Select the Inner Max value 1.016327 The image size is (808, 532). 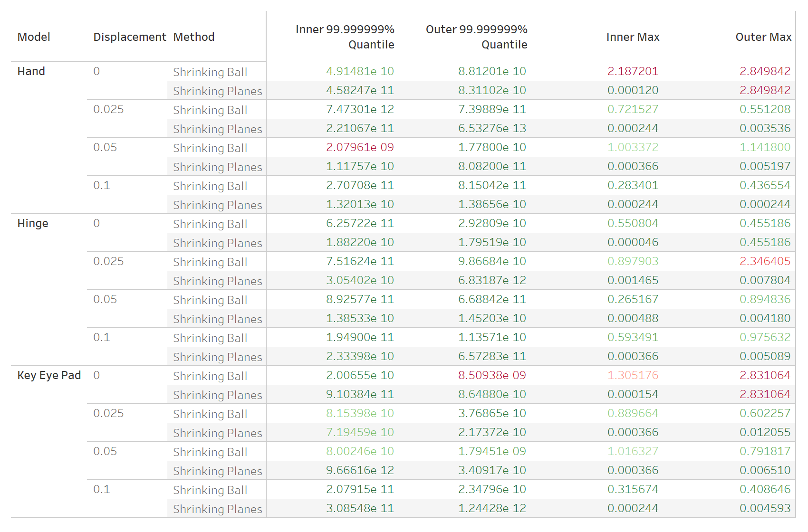(633, 451)
